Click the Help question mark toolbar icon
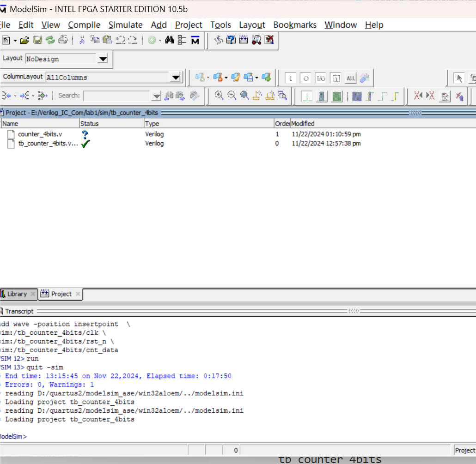Screen dimensions: 476x464 [231, 40]
